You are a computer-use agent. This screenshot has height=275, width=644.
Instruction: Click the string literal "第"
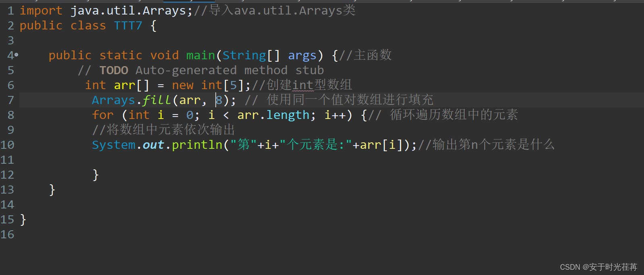pyautogui.click(x=244, y=144)
